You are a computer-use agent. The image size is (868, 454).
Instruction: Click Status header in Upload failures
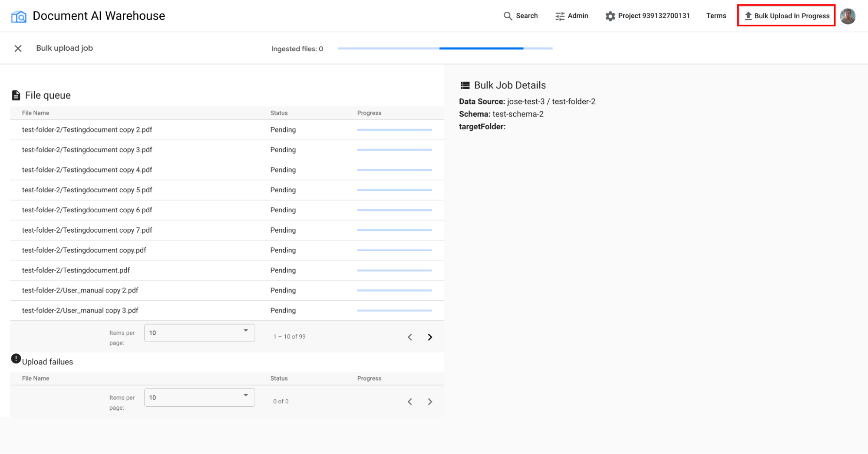pos(279,378)
